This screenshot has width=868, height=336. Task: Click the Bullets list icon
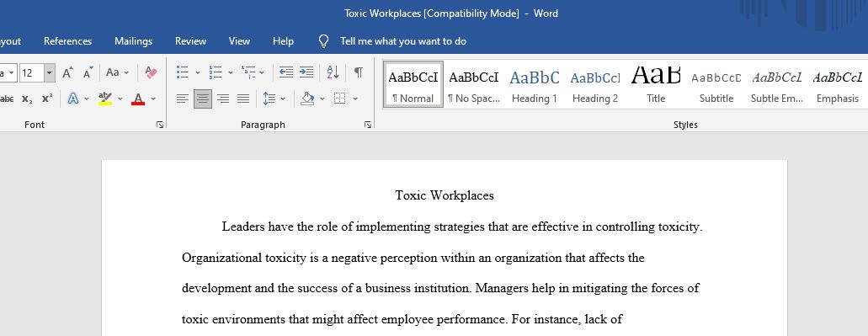coord(182,72)
